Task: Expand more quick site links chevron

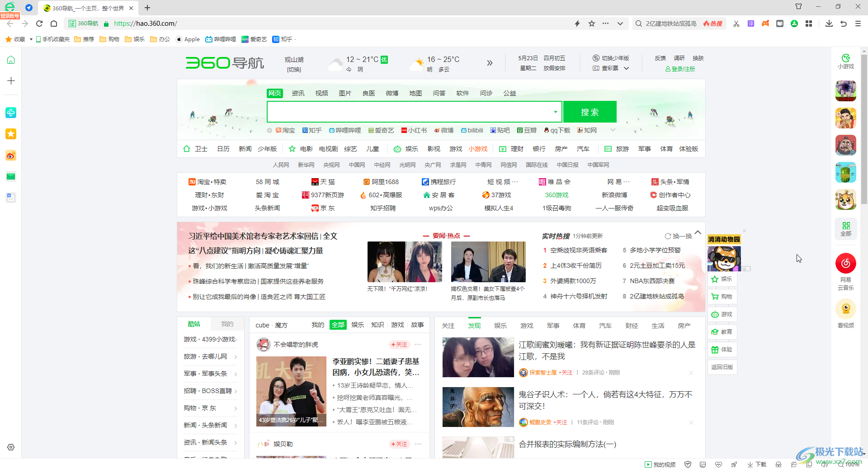Action: tap(613, 130)
